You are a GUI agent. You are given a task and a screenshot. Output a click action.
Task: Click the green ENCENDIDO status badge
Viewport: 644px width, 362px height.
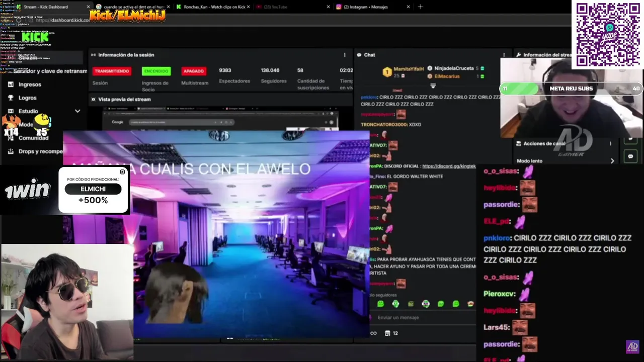tap(156, 71)
